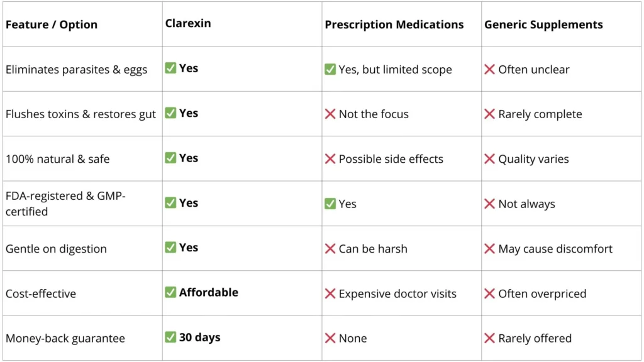Click green checkmark by 'Yes, but limited scope'
644x362 pixels.
point(330,69)
